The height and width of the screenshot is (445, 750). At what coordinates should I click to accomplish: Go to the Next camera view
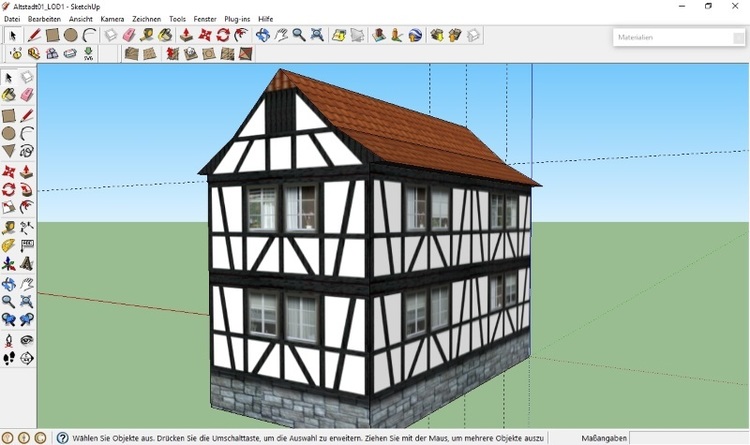(26, 319)
